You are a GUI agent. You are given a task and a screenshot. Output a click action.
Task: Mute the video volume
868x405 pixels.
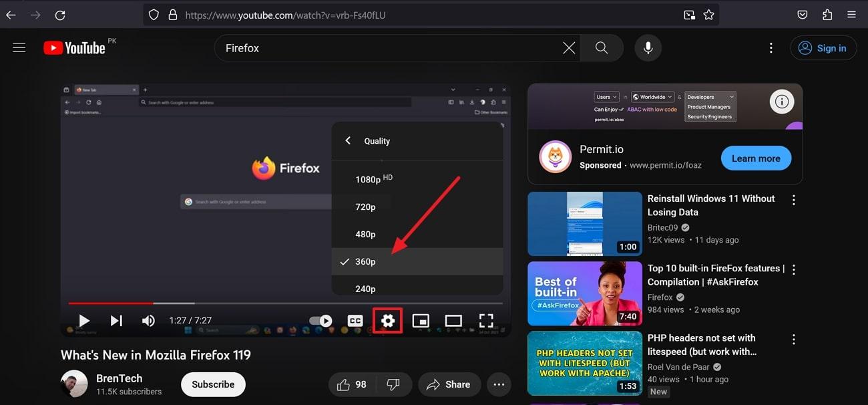point(148,321)
